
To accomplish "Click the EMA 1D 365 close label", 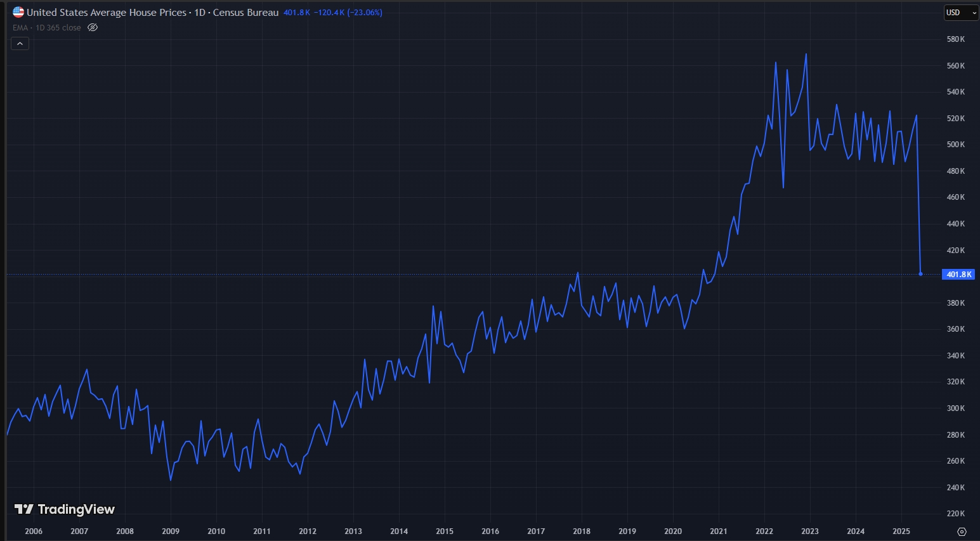I will point(47,28).
